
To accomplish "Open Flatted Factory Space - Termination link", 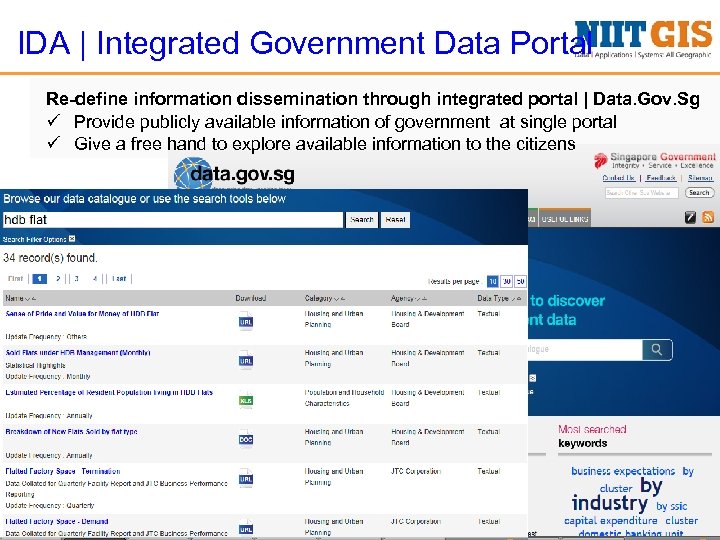I will 63,471.
